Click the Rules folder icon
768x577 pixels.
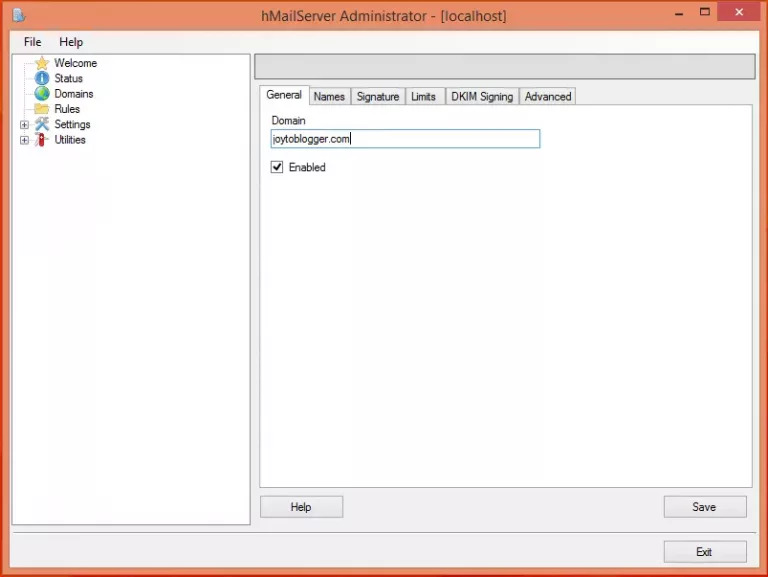click(x=42, y=109)
